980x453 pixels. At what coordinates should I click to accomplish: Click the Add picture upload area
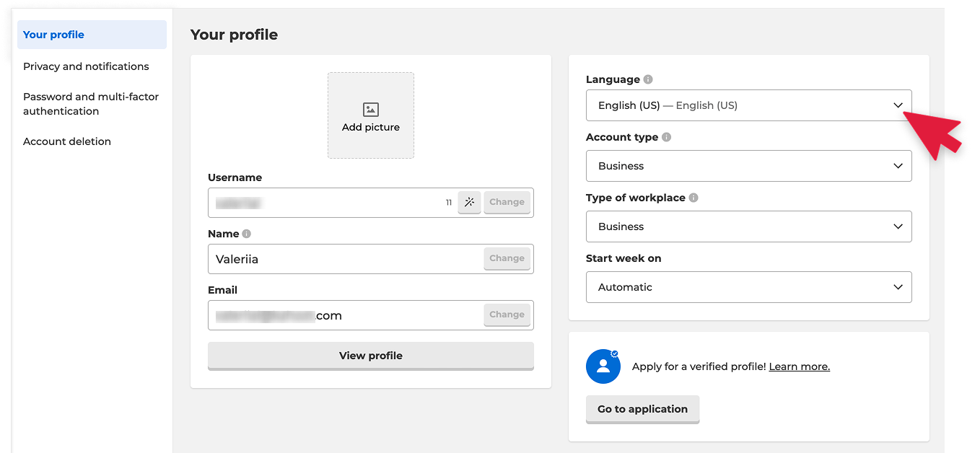tap(371, 115)
